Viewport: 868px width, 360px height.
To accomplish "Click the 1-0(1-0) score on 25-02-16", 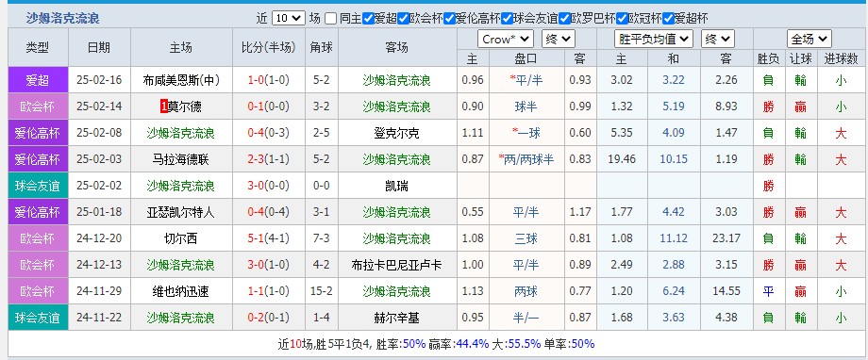I will pyautogui.click(x=269, y=80).
